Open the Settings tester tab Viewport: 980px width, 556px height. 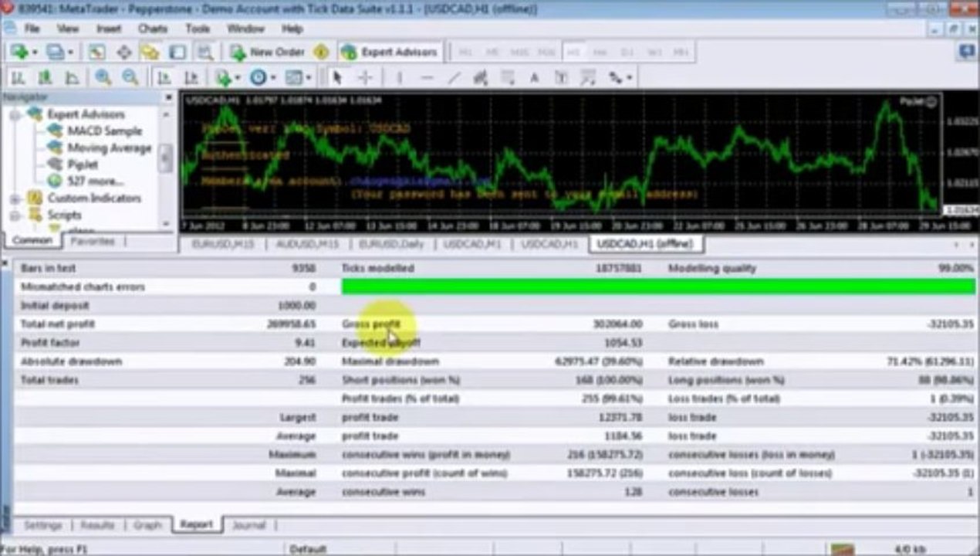point(42,525)
